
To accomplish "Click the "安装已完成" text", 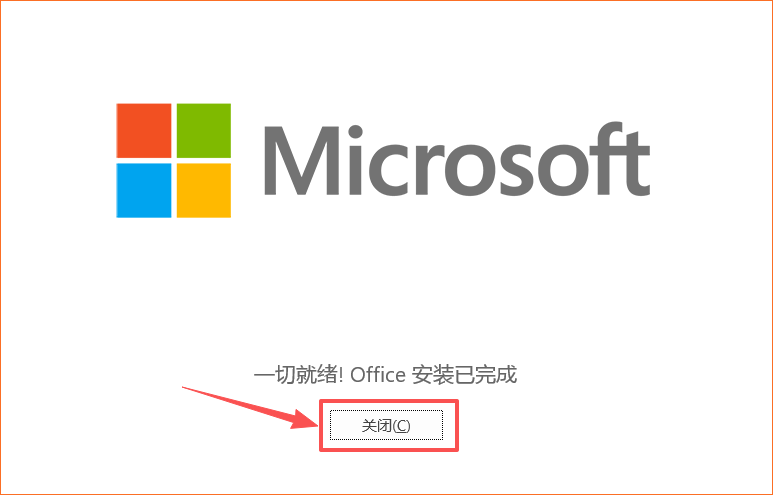I will pos(464,375).
